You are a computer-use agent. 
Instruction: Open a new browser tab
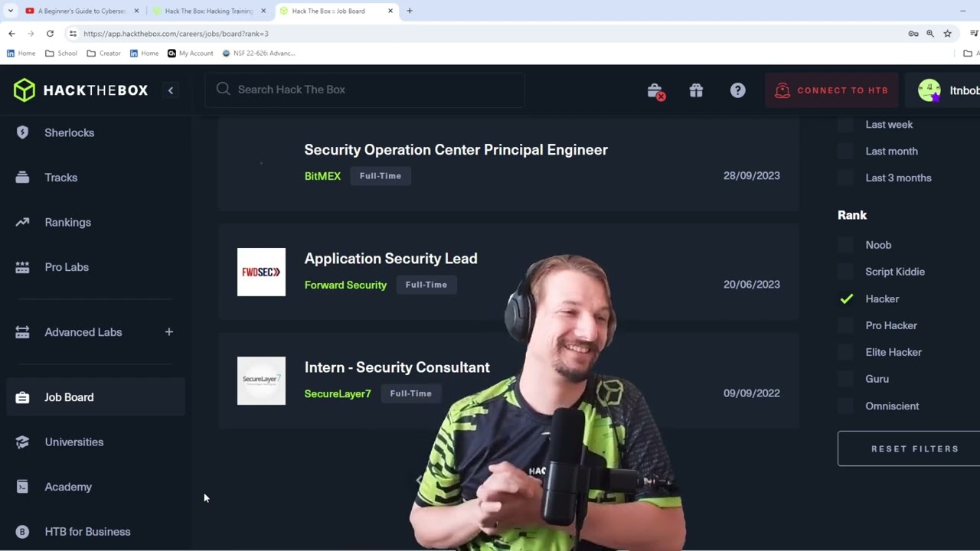point(409,11)
